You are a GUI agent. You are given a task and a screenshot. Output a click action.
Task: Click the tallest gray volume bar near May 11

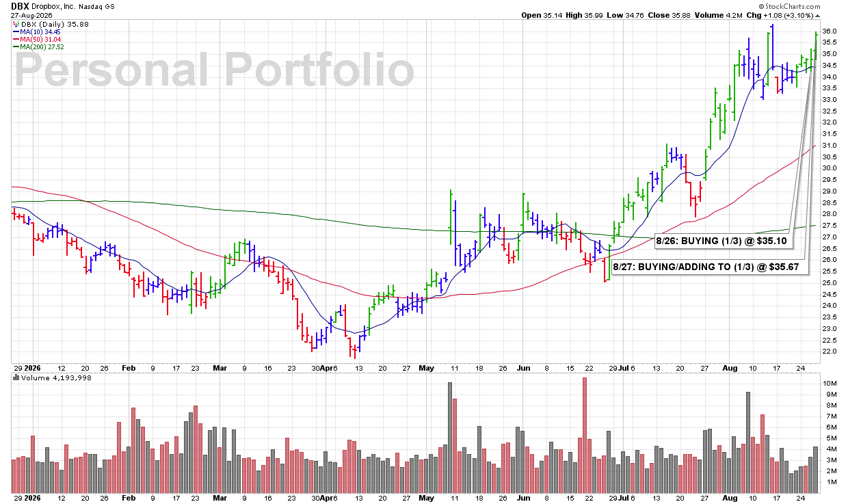click(450, 438)
